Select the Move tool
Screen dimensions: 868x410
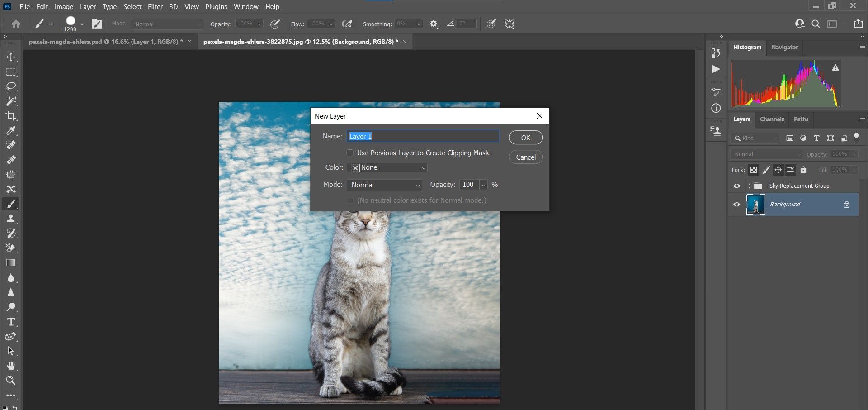pos(11,57)
